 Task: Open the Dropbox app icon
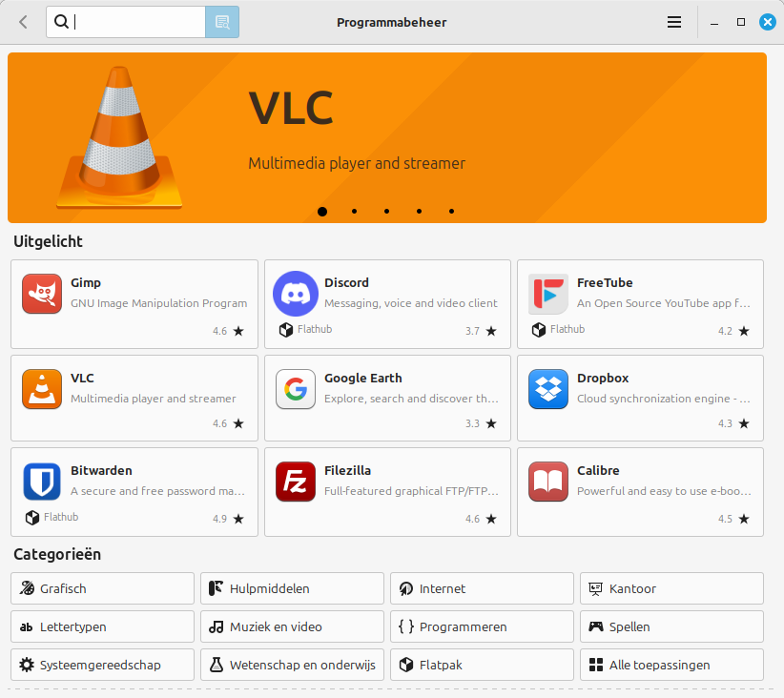click(548, 389)
